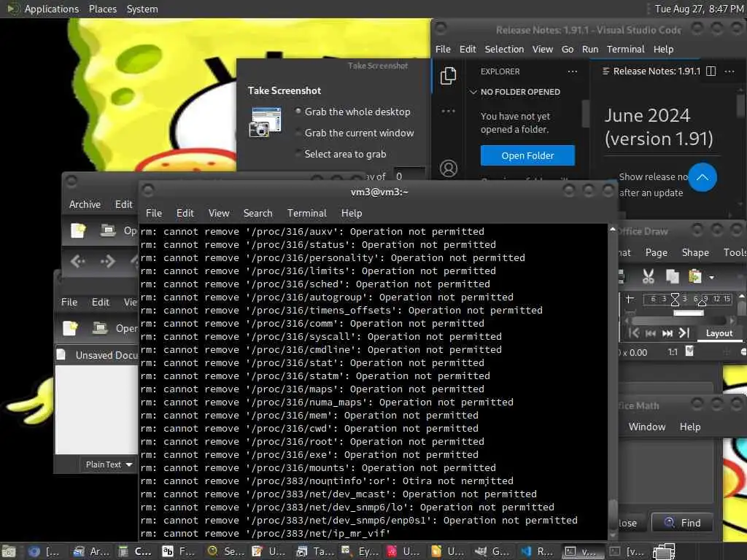Open the ellipsis below Explorer in VS Code activity bar
Image resolution: width=747 pixels, height=560 pixels.
pos(448,111)
